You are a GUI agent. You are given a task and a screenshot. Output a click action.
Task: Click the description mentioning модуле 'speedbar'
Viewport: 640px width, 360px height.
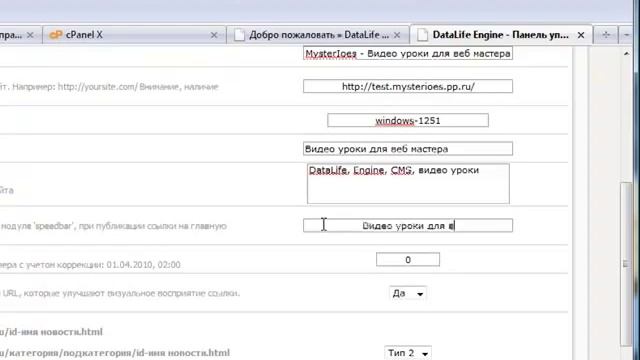113,226
